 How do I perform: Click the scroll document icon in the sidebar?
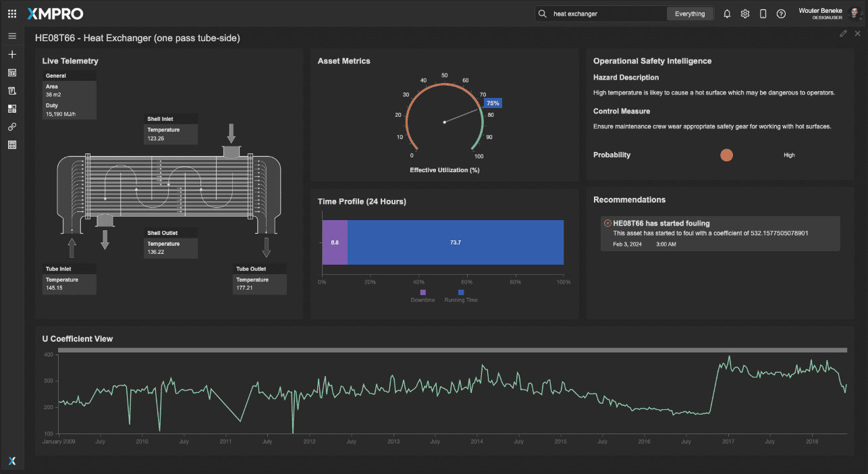(x=12, y=90)
